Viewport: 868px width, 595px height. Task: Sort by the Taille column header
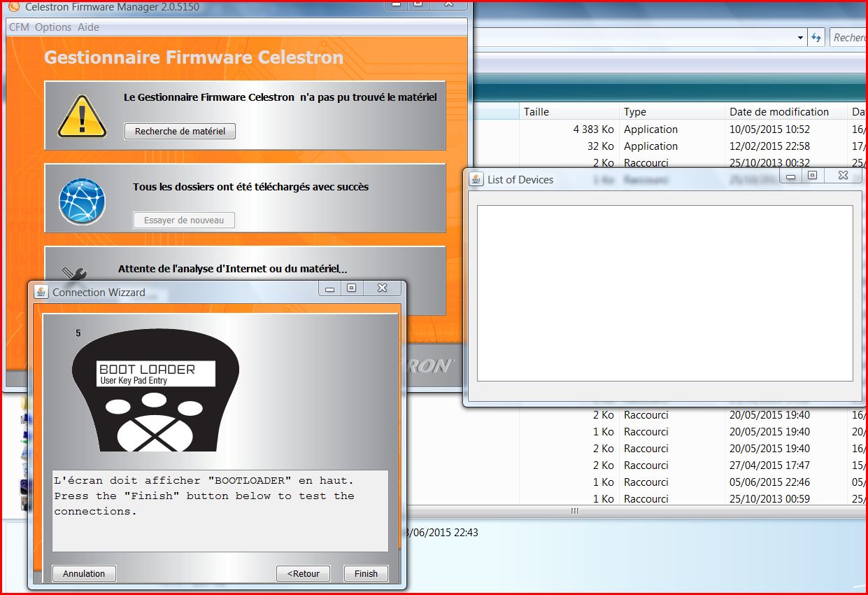coord(569,111)
